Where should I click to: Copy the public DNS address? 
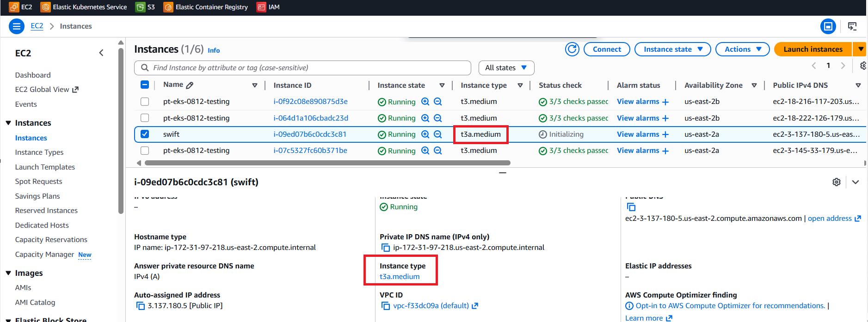point(631,207)
